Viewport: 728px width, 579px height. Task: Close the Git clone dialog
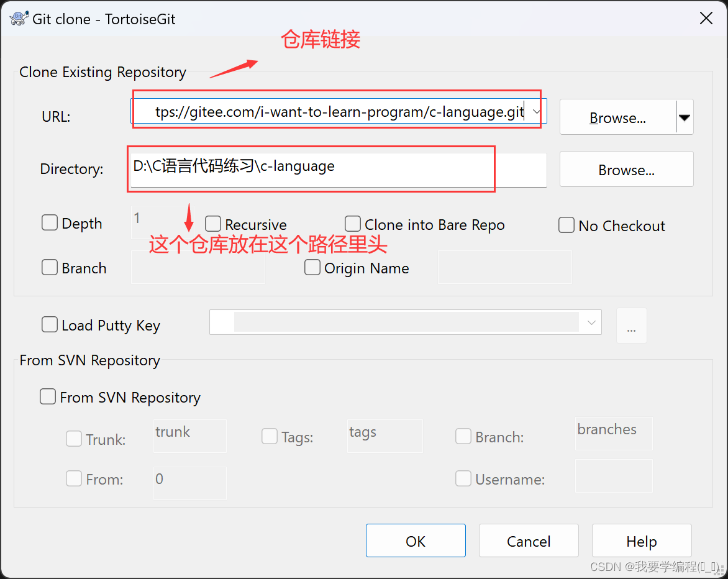tap(706, 19)
